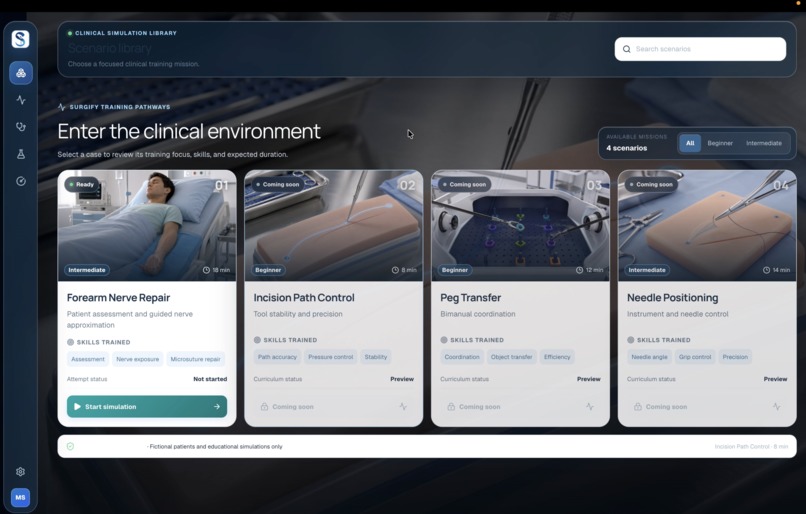Click pulse icon on Peg Transfer card
This screenshot has height=514, width=806.
tap(590, 407)
